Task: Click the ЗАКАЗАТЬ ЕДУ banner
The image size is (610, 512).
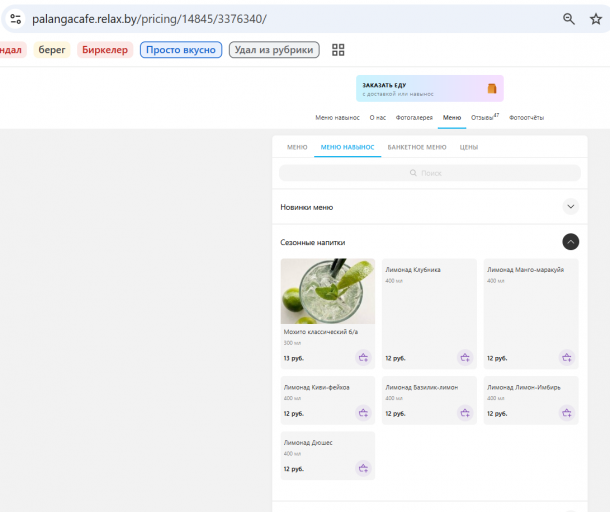Action: (429, 88)
